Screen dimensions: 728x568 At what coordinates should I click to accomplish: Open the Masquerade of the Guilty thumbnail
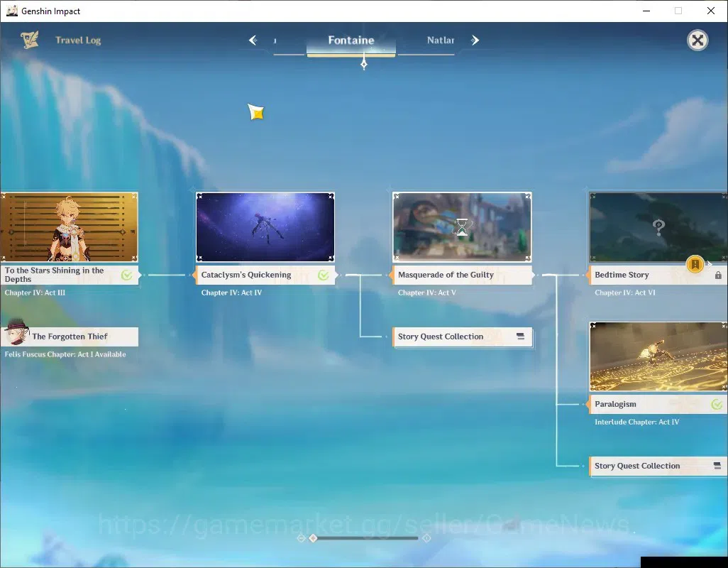pyautogui.click(x=462, y=227)
